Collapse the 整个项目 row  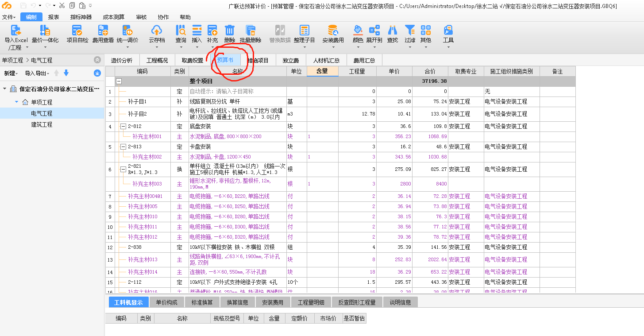tap(119, 81)
